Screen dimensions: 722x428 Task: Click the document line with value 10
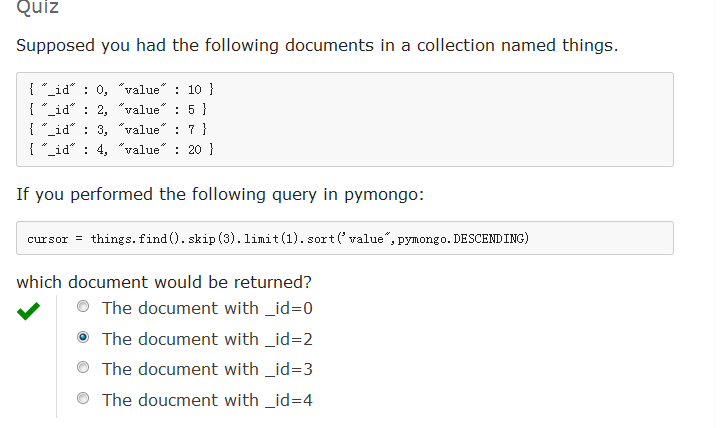point(120,90)
